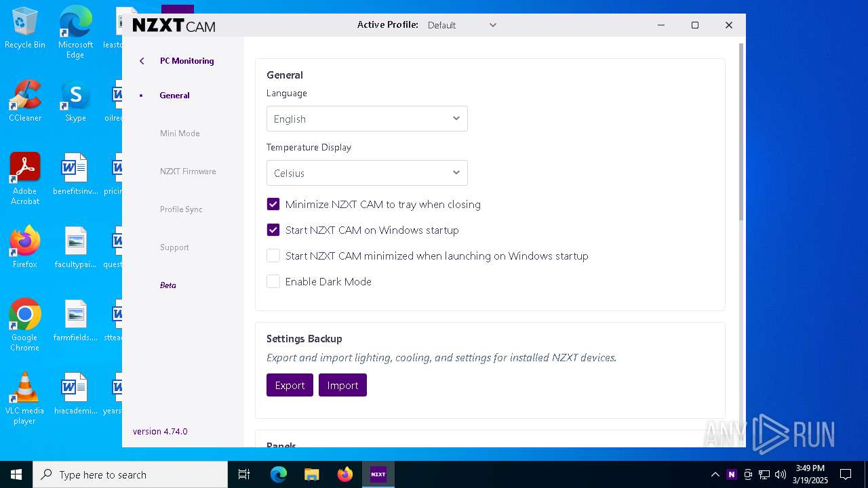Open the Windows Start menu
This screenshot has height=488, width=868.
coord(16,474)
